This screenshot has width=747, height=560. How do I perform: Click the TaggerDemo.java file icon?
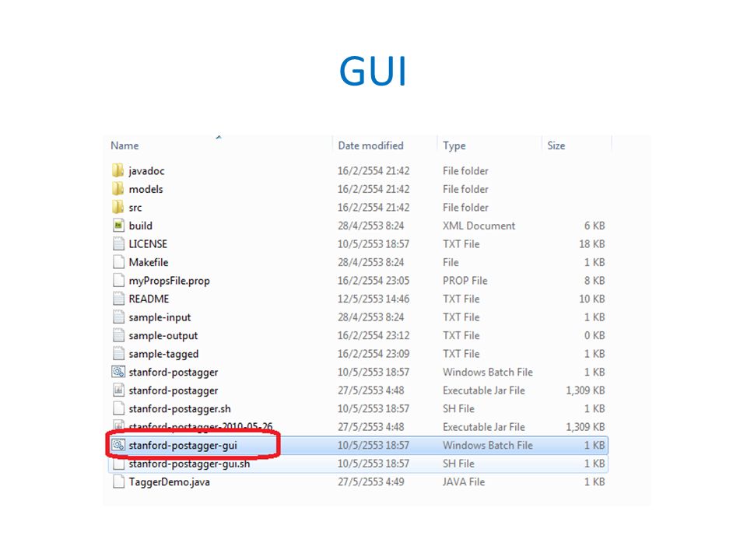[x=118, y=482]
